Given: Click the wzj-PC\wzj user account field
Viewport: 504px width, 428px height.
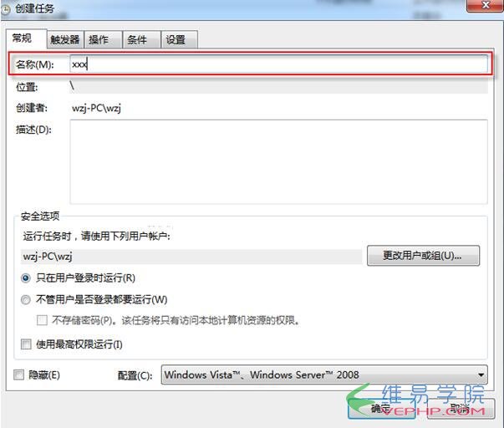Looking at the screenshot, I should pos(191,257).
